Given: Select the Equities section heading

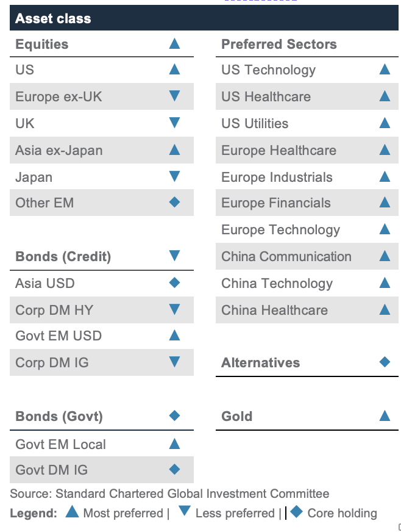Looking at the screenshot, I should tap(42, 44).
